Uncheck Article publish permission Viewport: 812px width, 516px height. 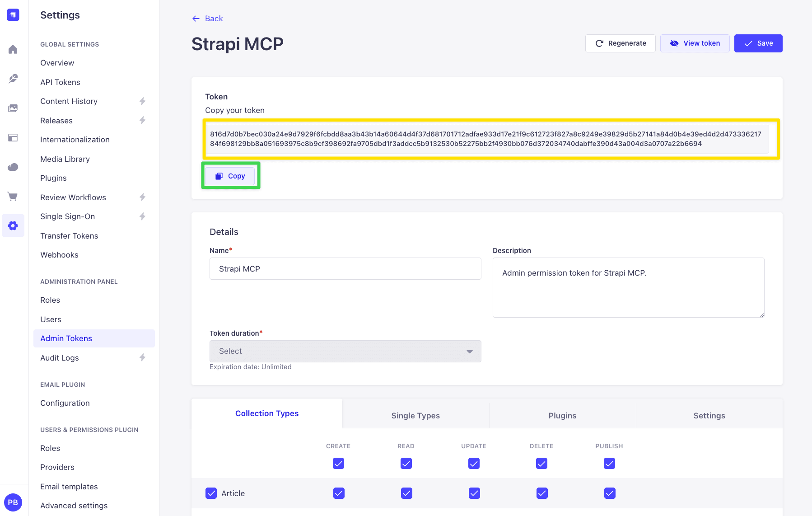click(x=610, y=493)
